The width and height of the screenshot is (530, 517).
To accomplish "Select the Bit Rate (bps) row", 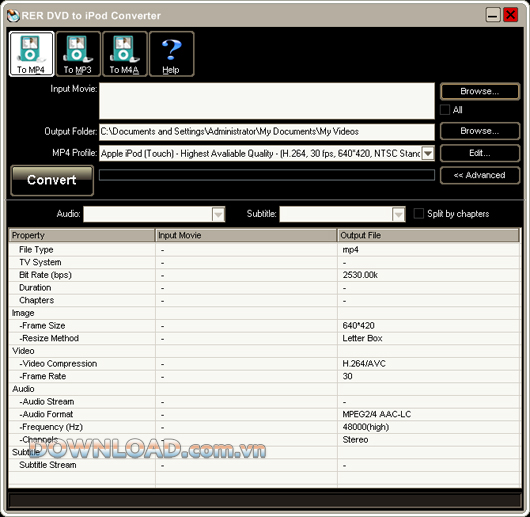I will [x=264, y=275].
